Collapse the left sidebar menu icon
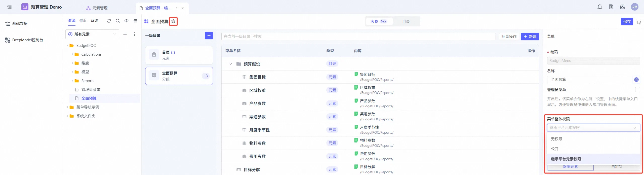Viewport: 644px width, 175px height. point(9,7)
